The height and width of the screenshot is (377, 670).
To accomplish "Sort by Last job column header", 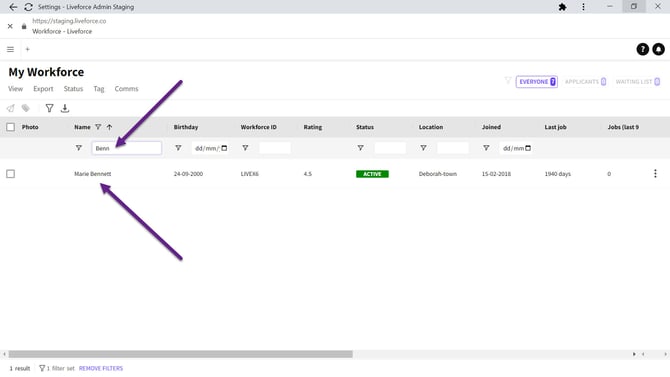I will [x=555, y=127].
